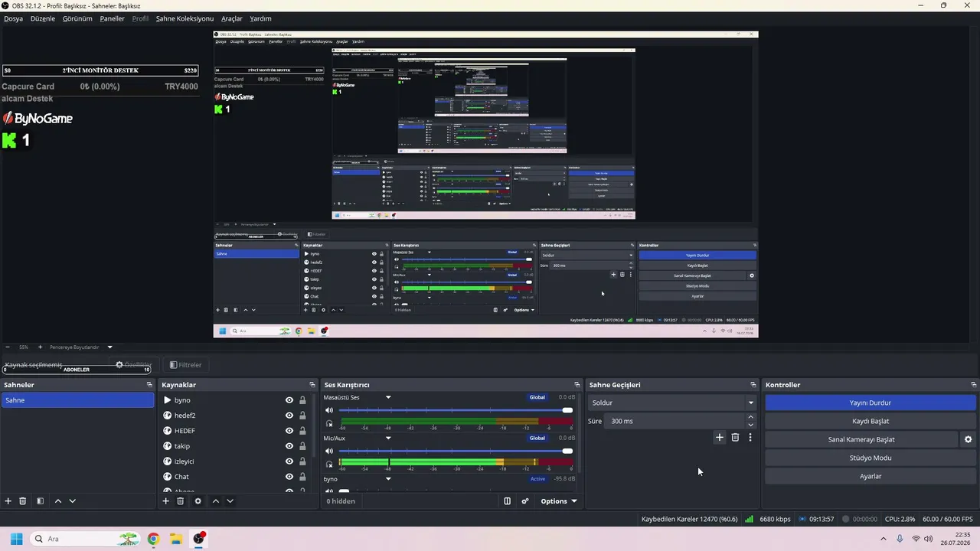The image size is (980, 551).
Task: Expand the byno audio options arrow
Action: tap(388, 479)
